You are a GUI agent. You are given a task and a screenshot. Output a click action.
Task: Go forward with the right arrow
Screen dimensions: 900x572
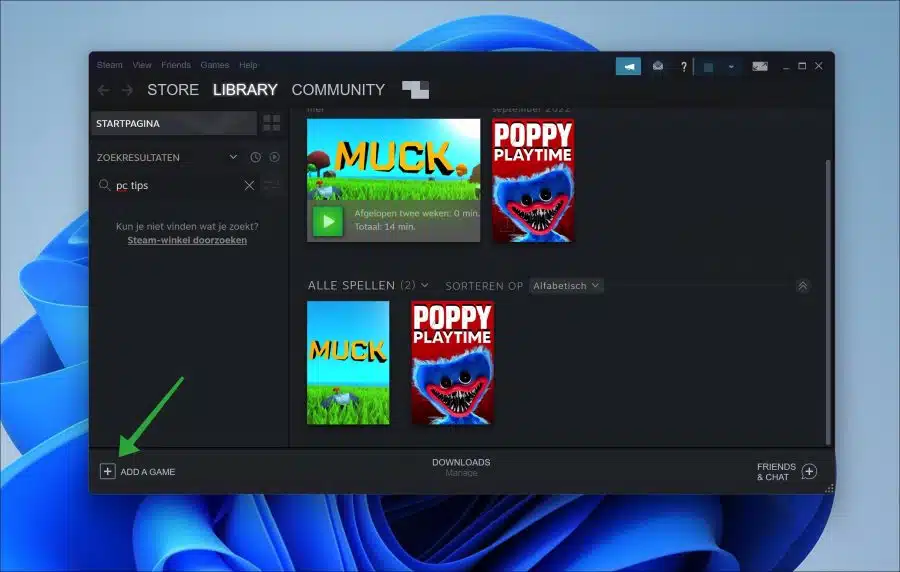click(127, 90)
